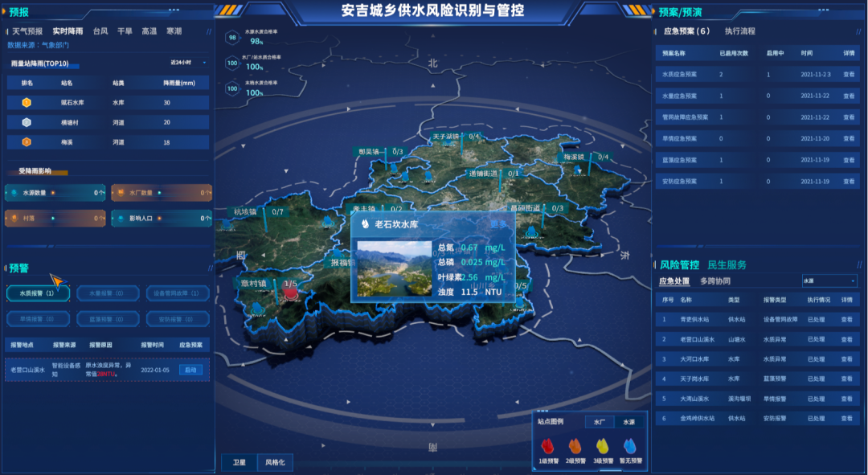Click the water drop icon in 老石坎水库 popup
Image resolution: width=868 pixels, height=475 pixels.
click(365, 224)
